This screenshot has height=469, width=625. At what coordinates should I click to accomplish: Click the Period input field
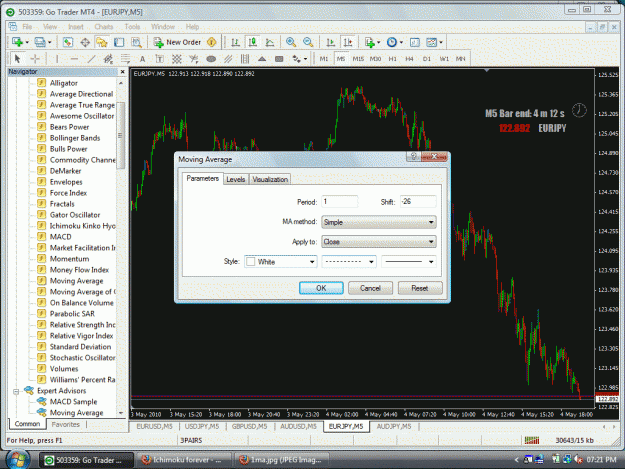click(x=340, y=202)
